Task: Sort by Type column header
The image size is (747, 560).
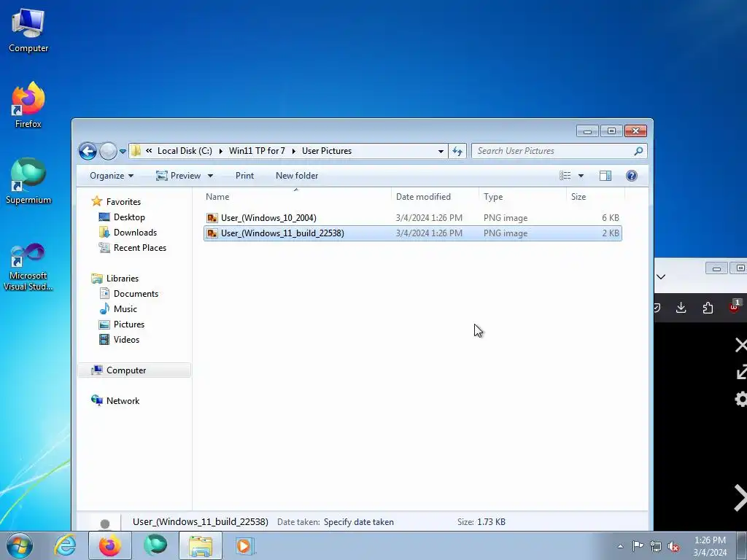Action: tap(522, 197)
